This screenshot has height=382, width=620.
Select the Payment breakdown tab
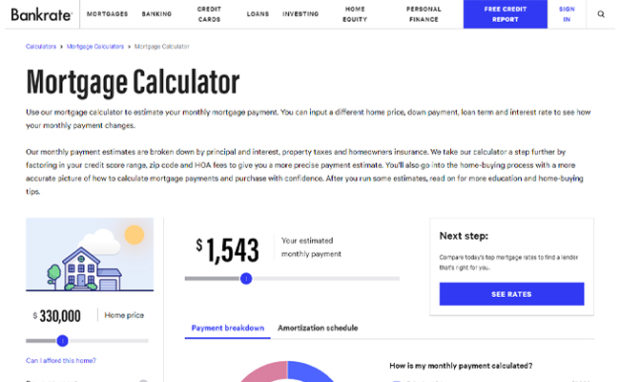228,328
